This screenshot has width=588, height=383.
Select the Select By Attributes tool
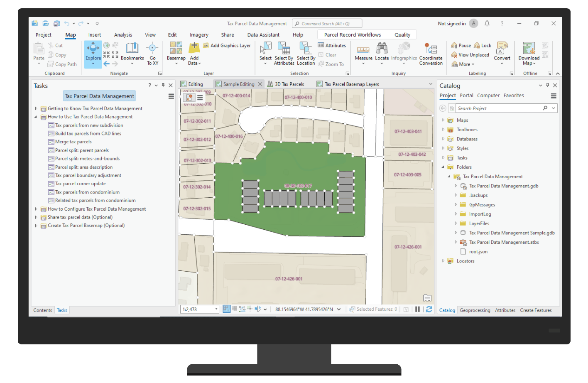[x=284, y=53]
